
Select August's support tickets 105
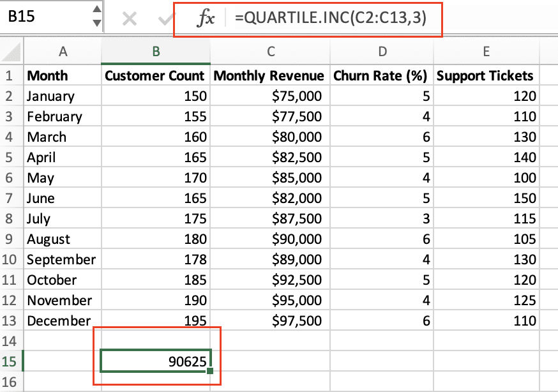pyautogui.click(x=486, y=239)
